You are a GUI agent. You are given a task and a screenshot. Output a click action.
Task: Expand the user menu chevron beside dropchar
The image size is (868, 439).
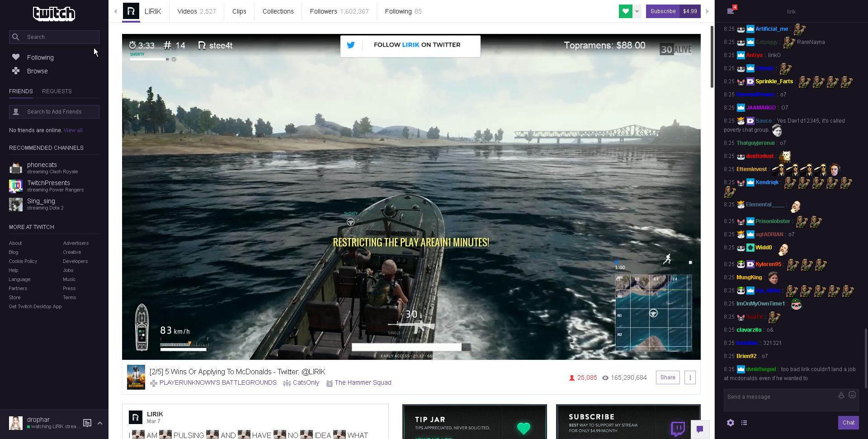100,423
